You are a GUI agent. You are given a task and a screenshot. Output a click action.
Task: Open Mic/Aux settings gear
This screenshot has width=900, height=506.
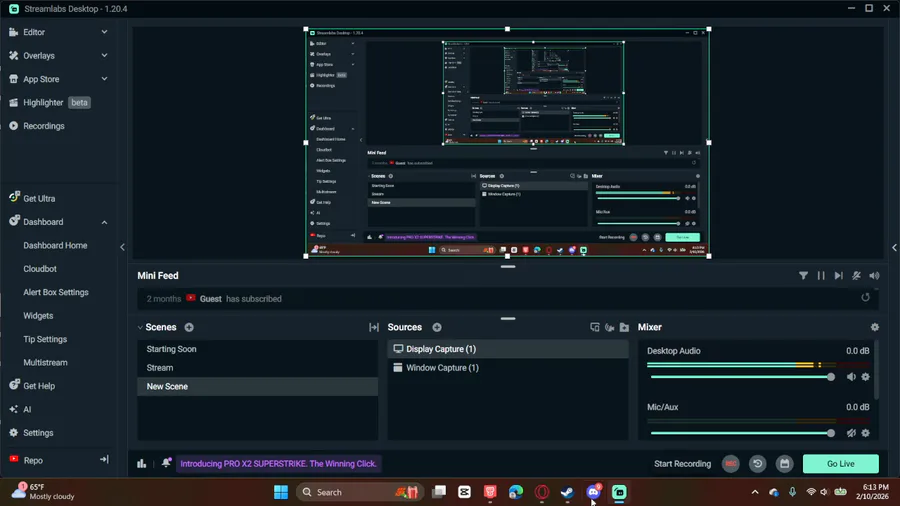pos(866,433)
